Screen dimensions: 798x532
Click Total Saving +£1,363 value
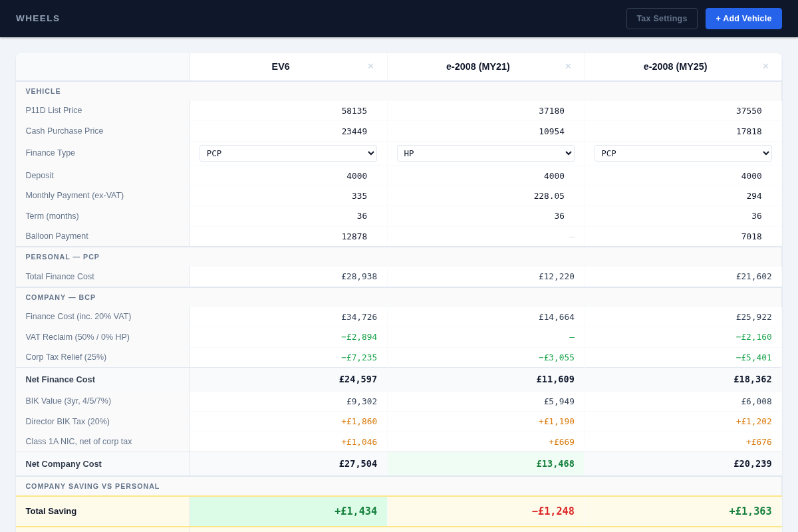pyautogui.click(x=751, y=511)
